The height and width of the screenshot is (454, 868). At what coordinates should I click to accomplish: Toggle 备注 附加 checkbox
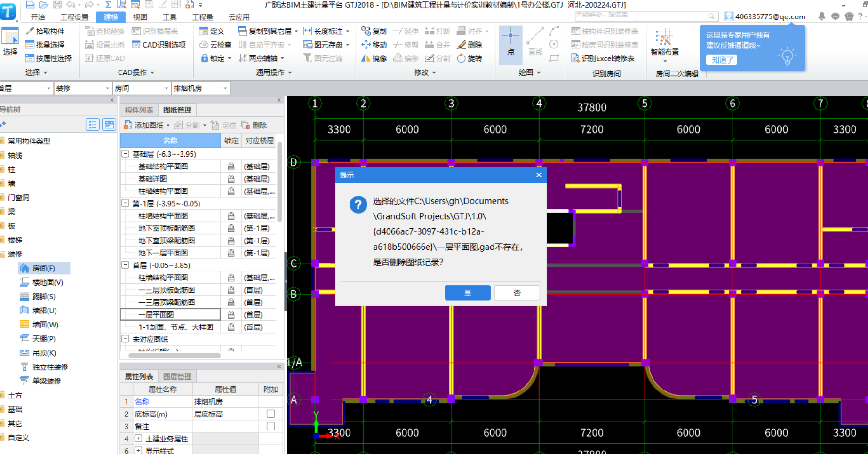tap(271, 426)
